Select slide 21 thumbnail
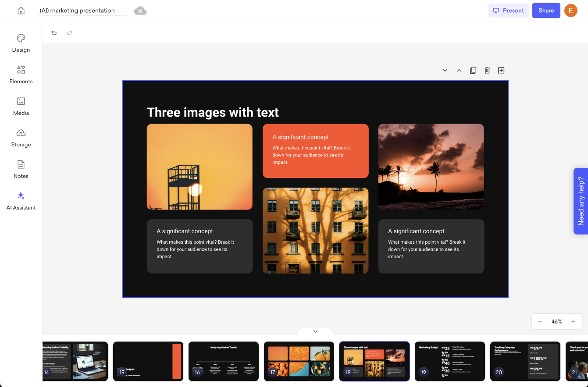 pyautogui.click(x=577, y=362)
